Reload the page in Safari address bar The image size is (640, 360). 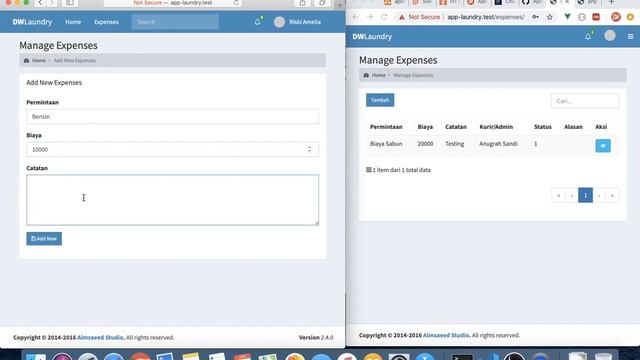click(x=236, y=3)
